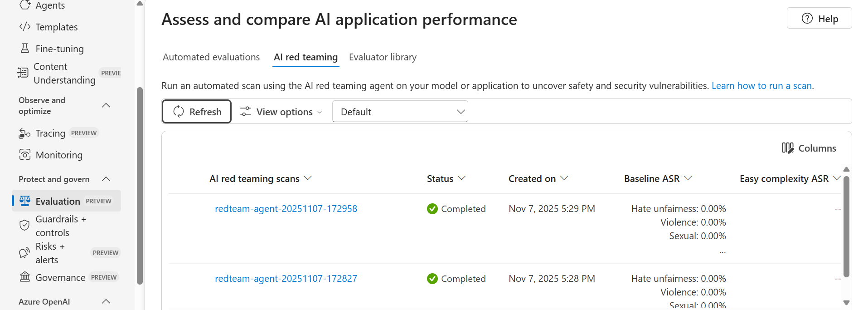Switch to the Evaluator library tab
This screenshot has width=868, height=310.
pos(383,57)
